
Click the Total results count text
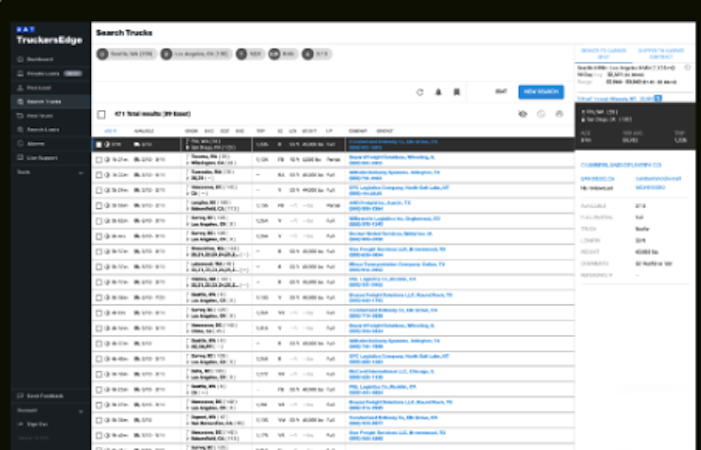(152, 114)
